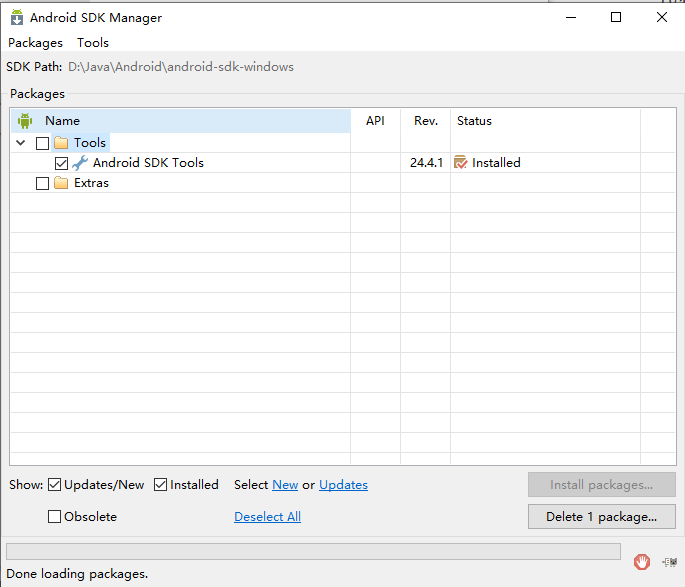This screenshot has width=685, height=587.
Task: Click the Tools folder icon
Action: click(x=61, y=143)
